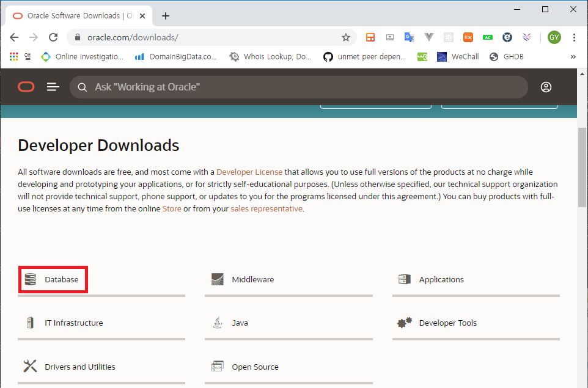Open the Applications downloads link
This screenshot has height=388, width=588.
441,279
